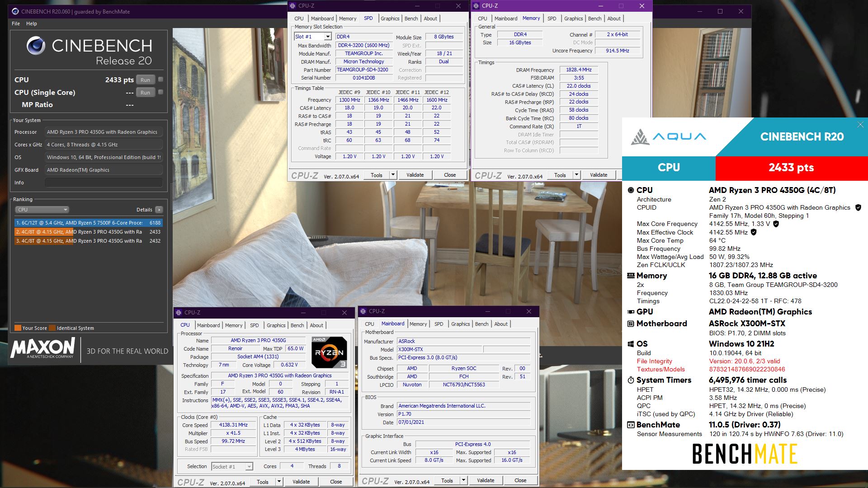This screenshot has width=868, height=488.
Task: Open Tools dropdown arrow in Memory CPU-Z window
Action: 576,175
